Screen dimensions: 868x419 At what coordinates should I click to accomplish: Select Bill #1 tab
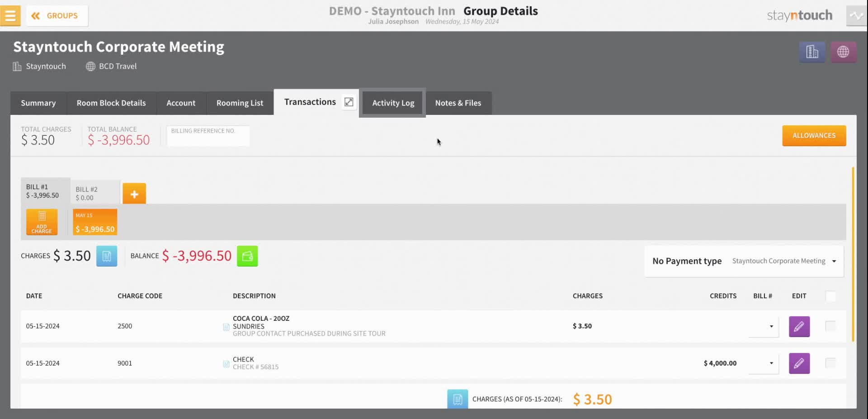click(x=45, y=191)
